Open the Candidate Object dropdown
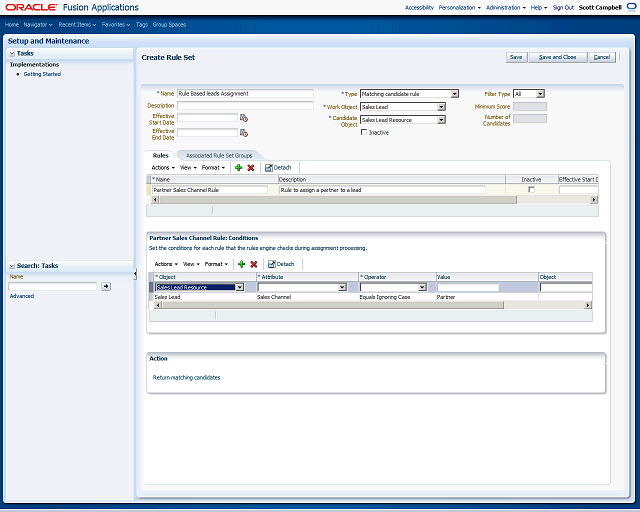This screenshot has height=512, width=640. tap(441, 120)
